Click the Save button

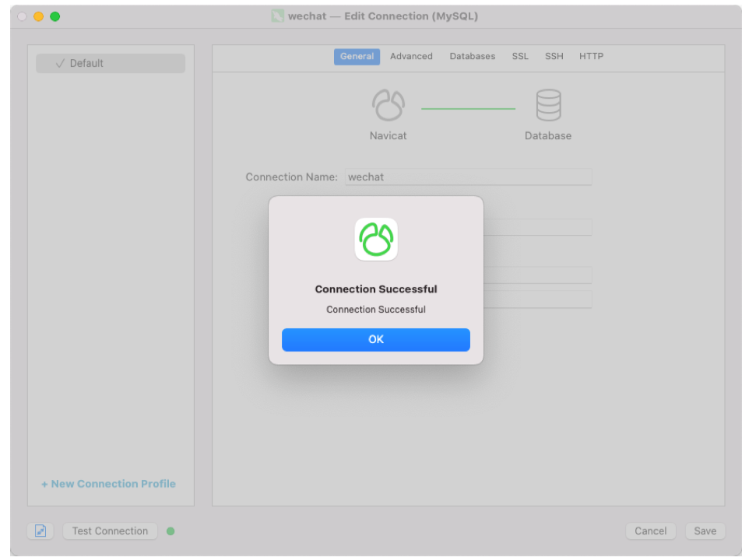pos(705,531)
